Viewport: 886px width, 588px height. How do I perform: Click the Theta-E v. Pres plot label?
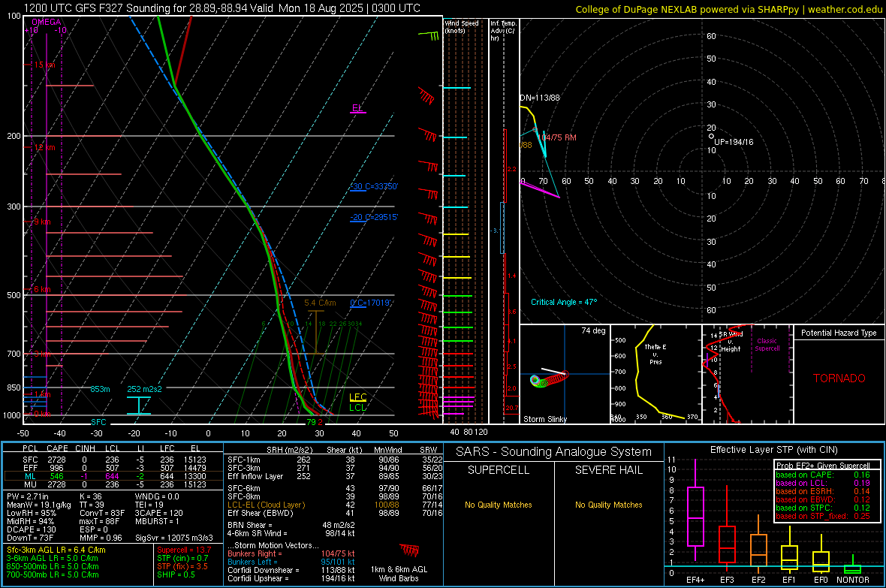pos(655,354)
